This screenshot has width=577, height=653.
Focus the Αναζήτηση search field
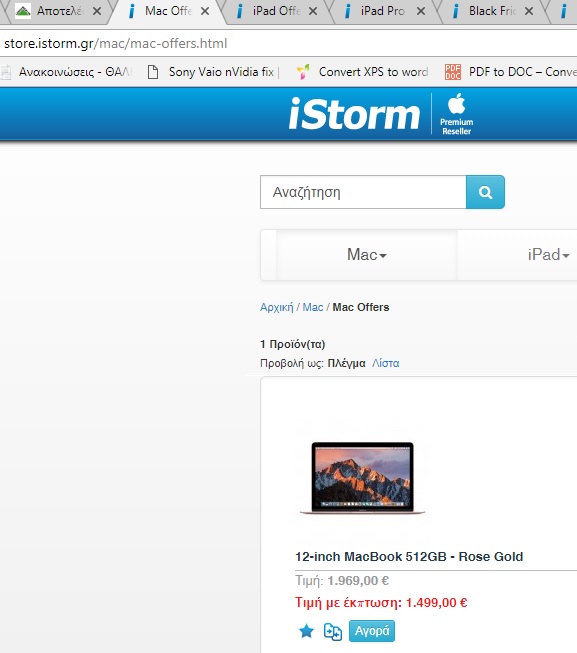(363, 192)
